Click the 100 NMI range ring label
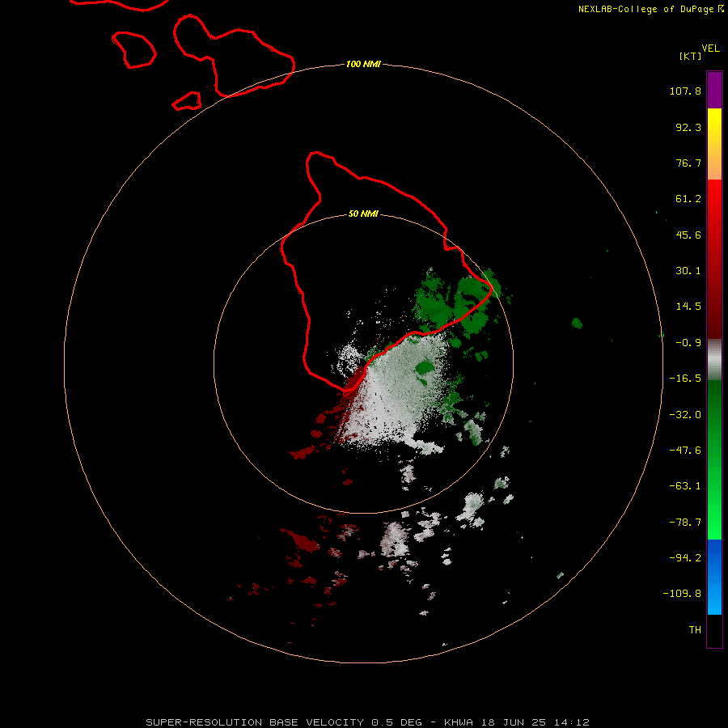The height and width of the screenshot is (728, 728). tap(363, 64)
